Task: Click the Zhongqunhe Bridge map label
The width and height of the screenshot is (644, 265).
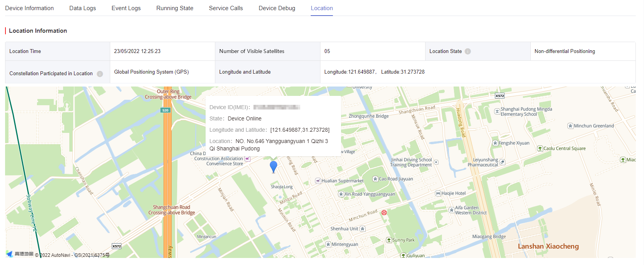Action: [x=369, y=116]
